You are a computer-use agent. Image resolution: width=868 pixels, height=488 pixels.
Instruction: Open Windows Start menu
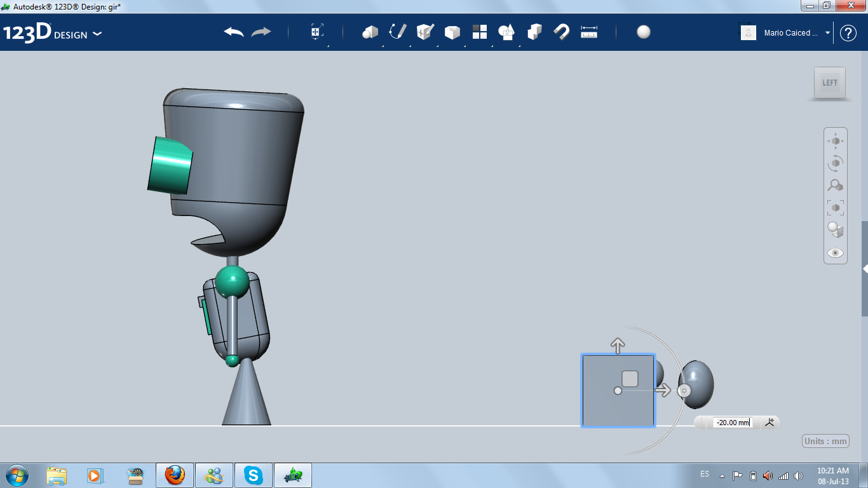point(17,475)
